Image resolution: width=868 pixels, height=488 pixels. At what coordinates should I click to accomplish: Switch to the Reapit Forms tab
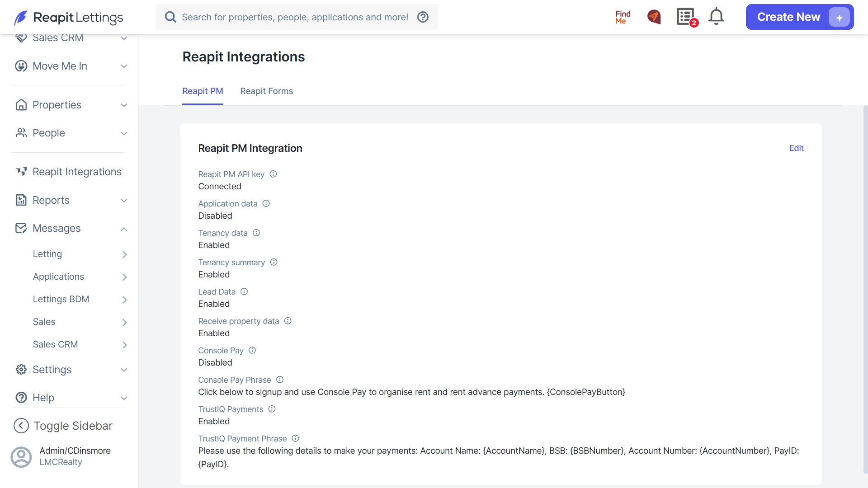click(x=267, y=91)
